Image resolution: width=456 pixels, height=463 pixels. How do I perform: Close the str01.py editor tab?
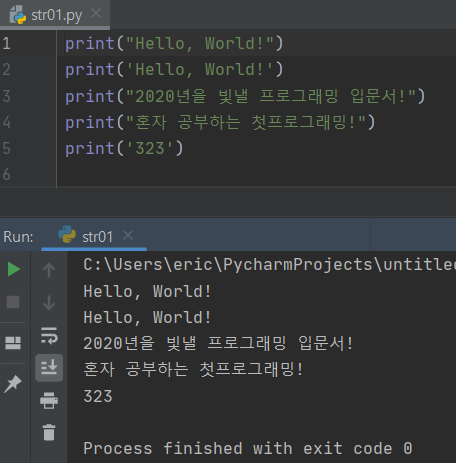pyautogui.click(x=96, y=14)
